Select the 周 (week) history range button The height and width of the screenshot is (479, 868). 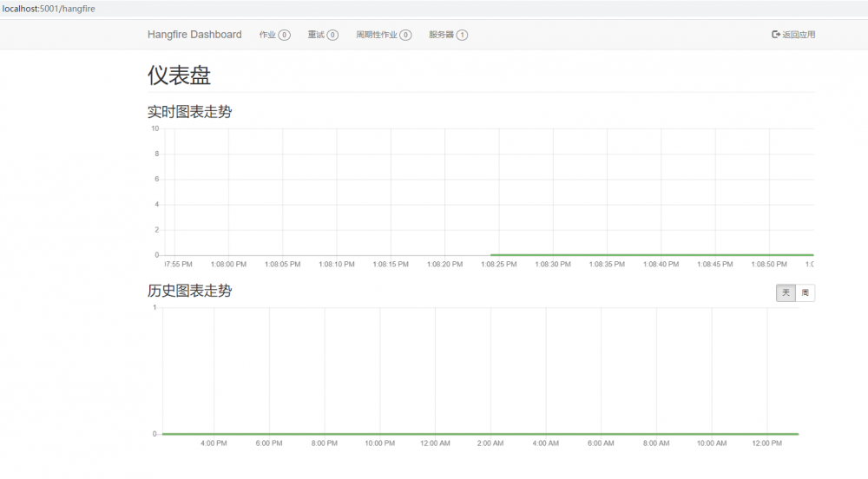pos(805,292)
